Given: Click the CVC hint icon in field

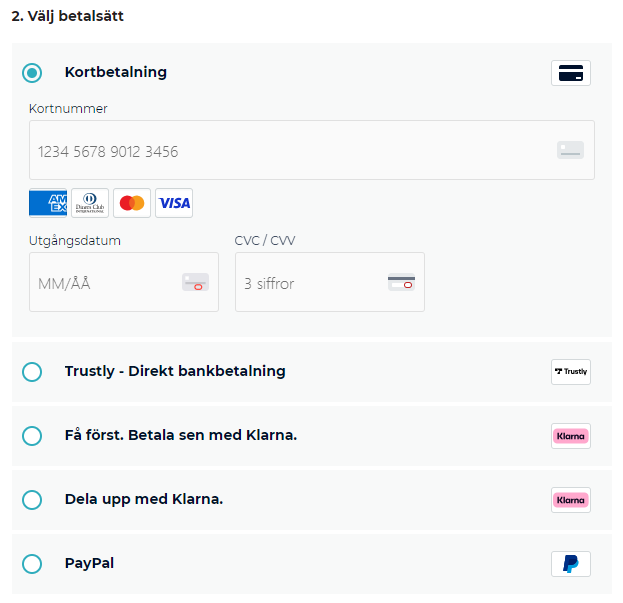Looking at the screenshot, I should click(401, 282).
